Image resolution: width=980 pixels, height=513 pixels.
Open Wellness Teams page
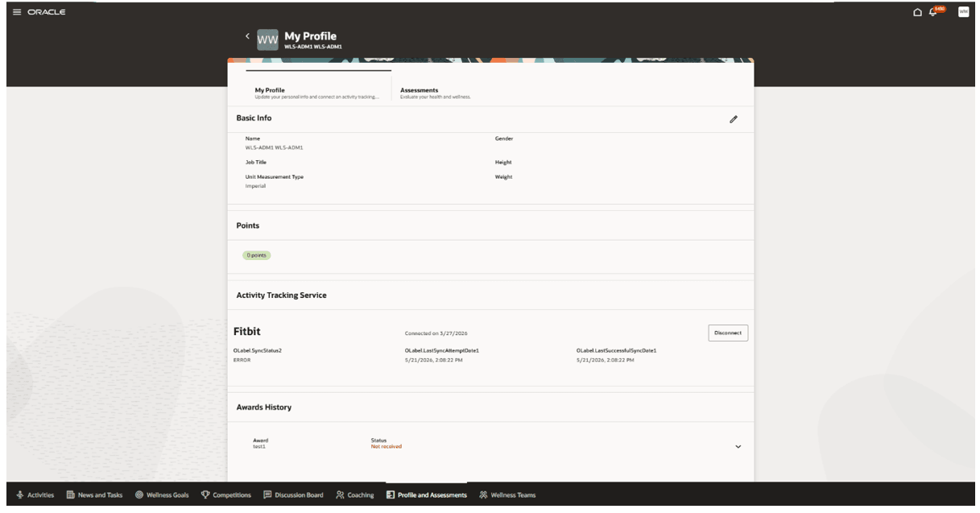pyautogui.click(x=507, y=495)
